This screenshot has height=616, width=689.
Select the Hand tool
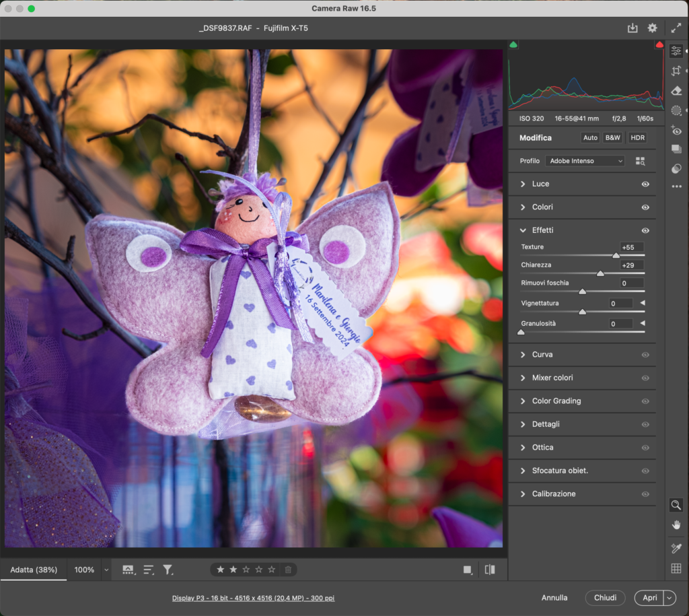pyautogui.click(x=676, y=525)
